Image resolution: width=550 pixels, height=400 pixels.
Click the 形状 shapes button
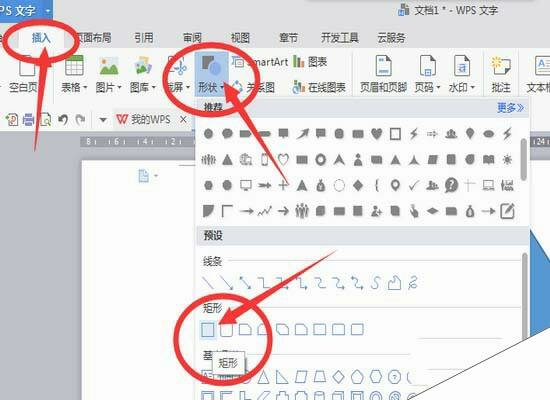211,74
